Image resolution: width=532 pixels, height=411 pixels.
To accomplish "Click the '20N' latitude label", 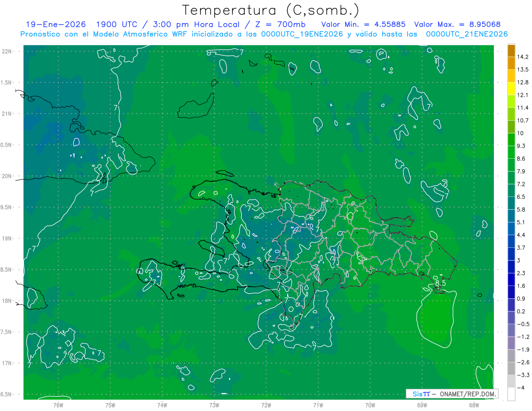I will (x=8, y=176).
